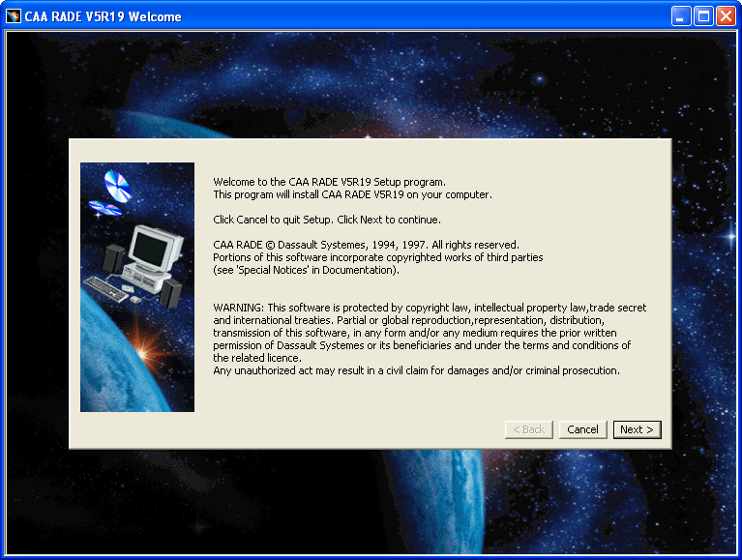
Task: Maximize the setup window
Action: coord(703,16)
